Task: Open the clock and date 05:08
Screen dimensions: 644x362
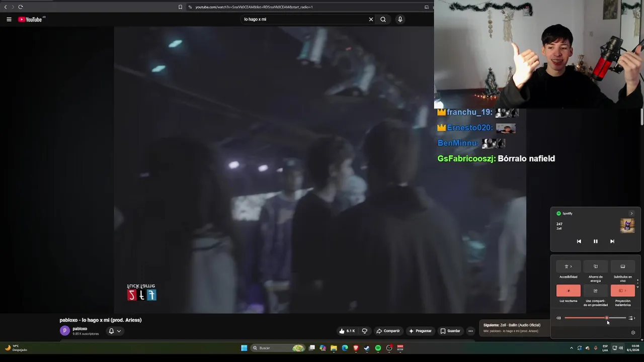Action: click(x=633, y=348)
